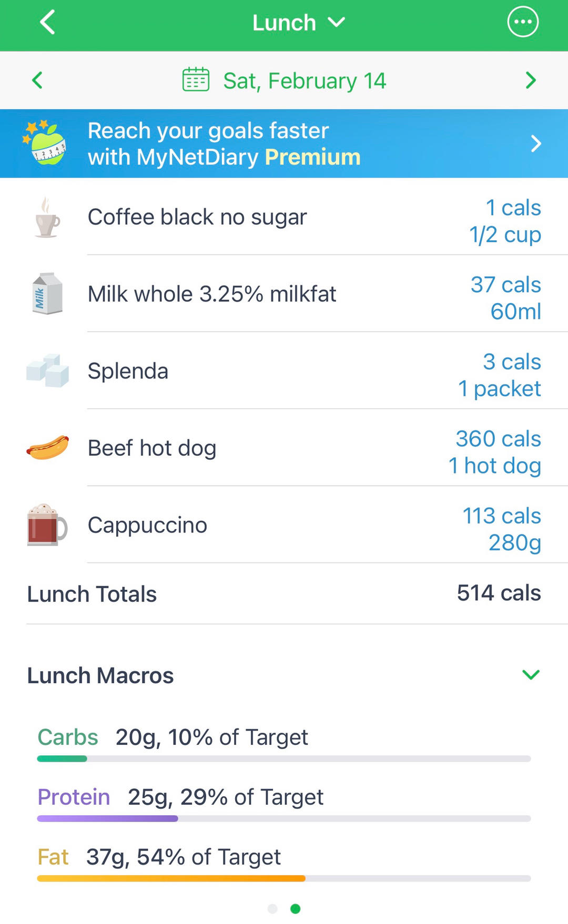568x924 pixels.
Task: Open the more options circle menu
Action: point(522,22)
